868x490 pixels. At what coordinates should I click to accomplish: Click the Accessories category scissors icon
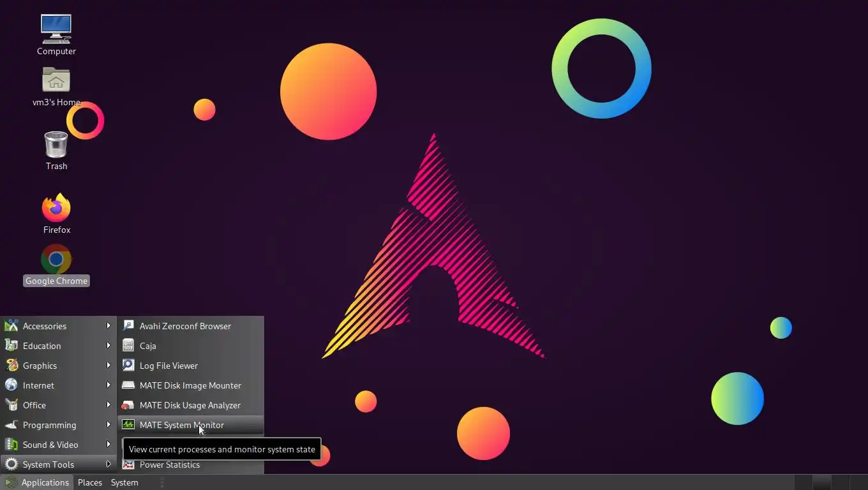[11, 326]
